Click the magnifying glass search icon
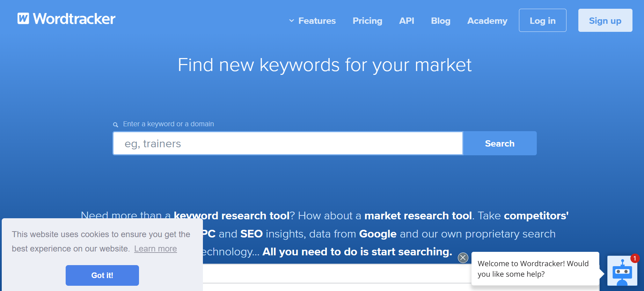The image size is (644, 291). click(116, 124)
